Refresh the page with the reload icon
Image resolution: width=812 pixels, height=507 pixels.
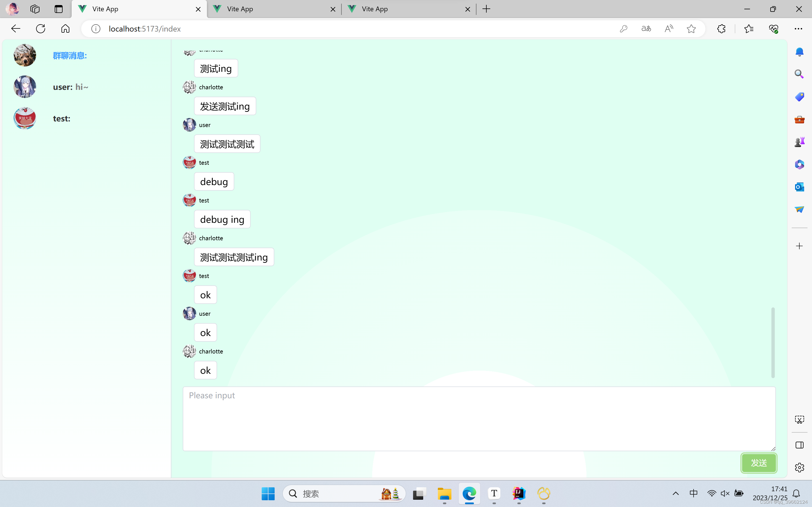coord(41,29)
